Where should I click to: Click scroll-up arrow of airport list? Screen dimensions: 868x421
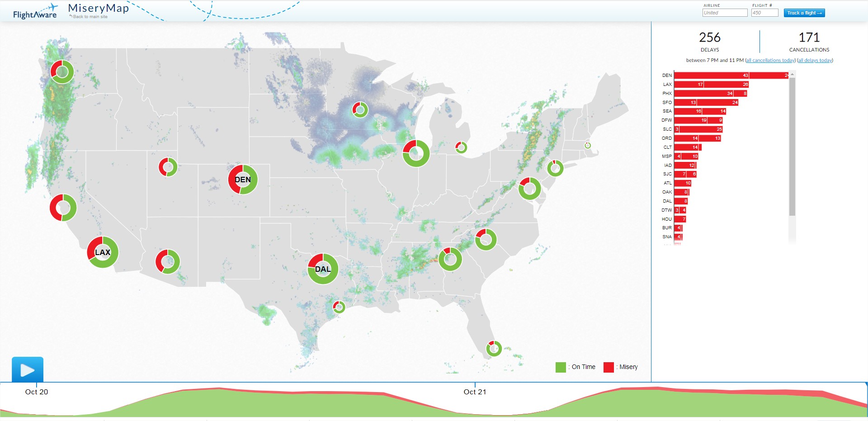click(792, 74)
